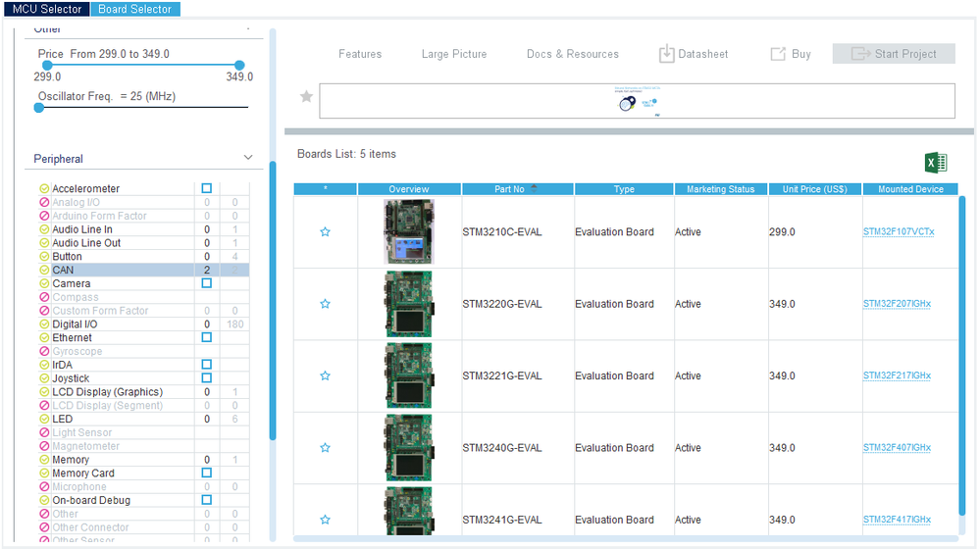Viewport: 980px width, 549px height.
Task: Click the Custom Form Factor disabled icon
Action: click(x=44, y=311)
